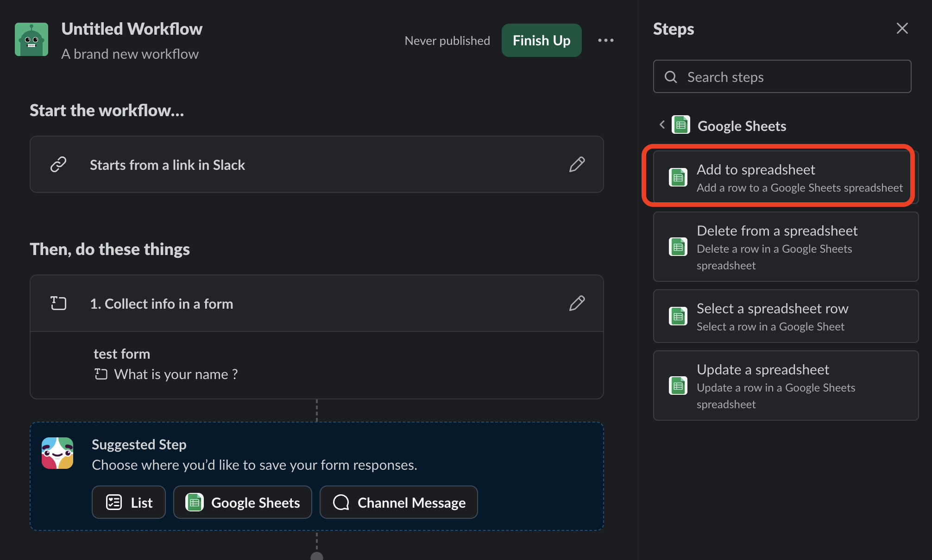Click the link chain icon in trigger
Screen dimensions: 932x560
pyautogui.click(x=58, y=165)
